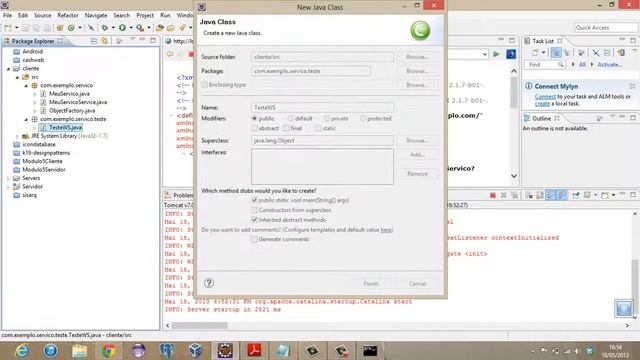Open Adobe Reader from taskbar
The image size is (640, 360).
(x=254, y=351)
